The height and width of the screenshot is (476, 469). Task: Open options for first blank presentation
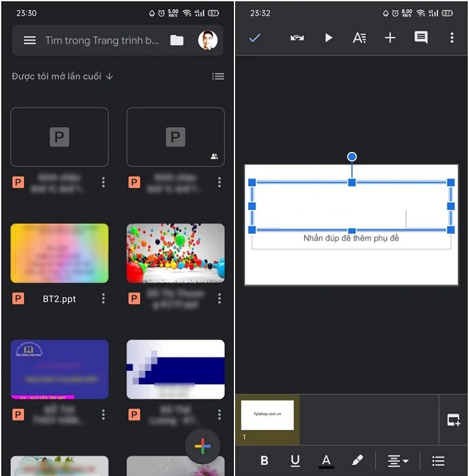click(x=103, y=183)
